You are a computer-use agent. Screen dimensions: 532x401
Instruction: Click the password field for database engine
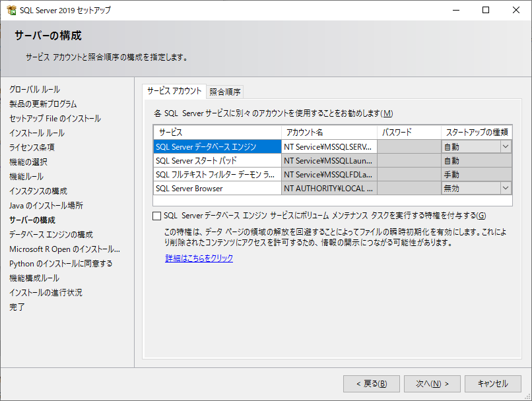tap(409, 147)
